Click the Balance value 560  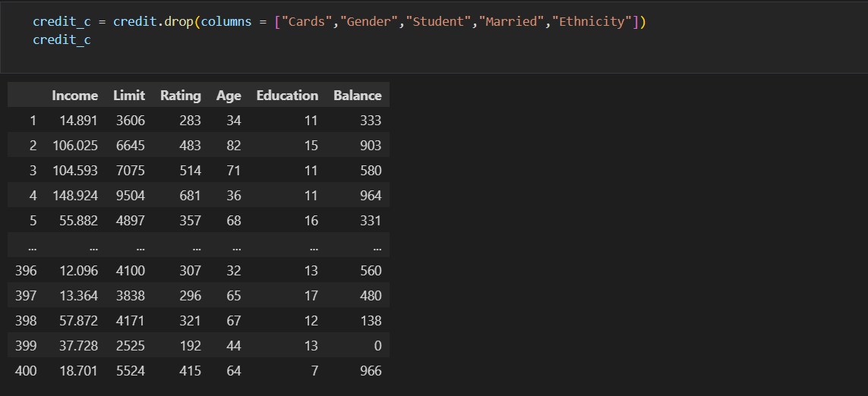[371, 271]
